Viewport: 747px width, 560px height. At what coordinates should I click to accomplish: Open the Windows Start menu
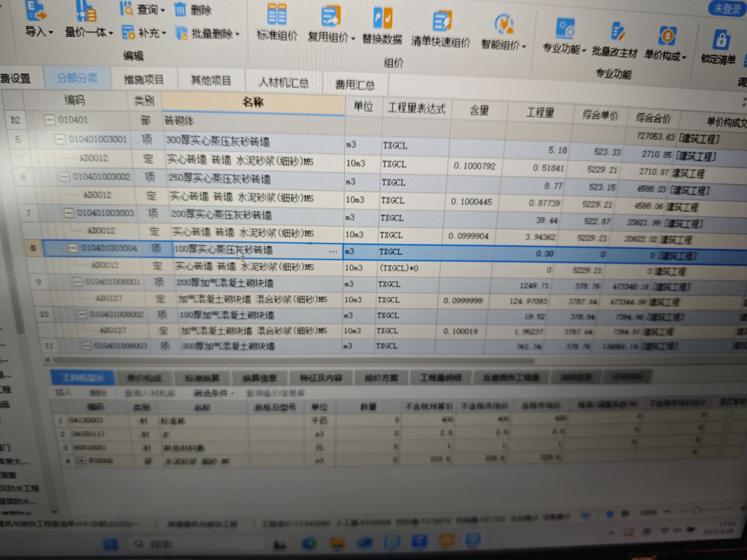click(110, 544)
